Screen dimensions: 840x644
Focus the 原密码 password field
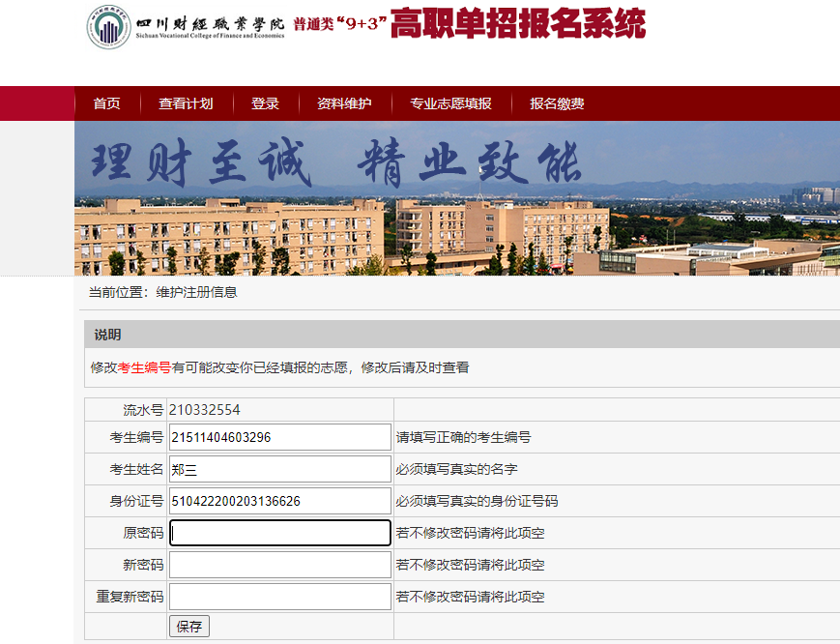coord(279,533)
